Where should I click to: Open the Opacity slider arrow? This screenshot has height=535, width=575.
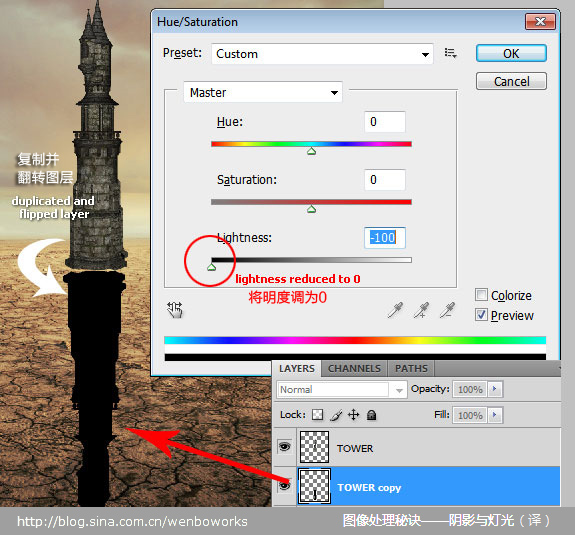[x=495, y=389]
